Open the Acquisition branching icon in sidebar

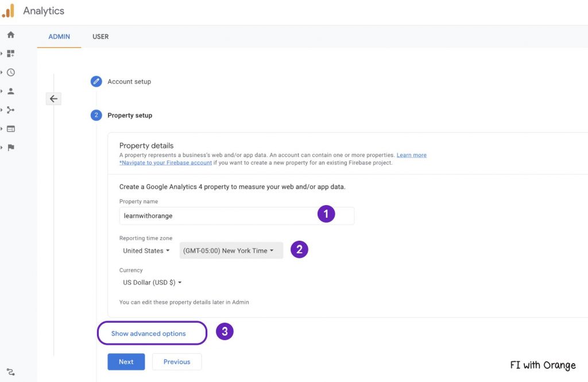11,110
